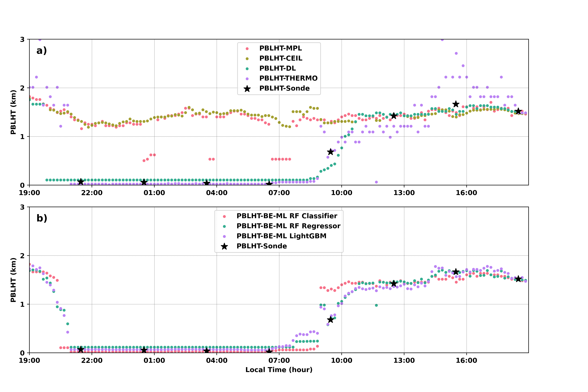
Task: Click the 10:00 tick label under panel b
Action: [x=342, y=361]
